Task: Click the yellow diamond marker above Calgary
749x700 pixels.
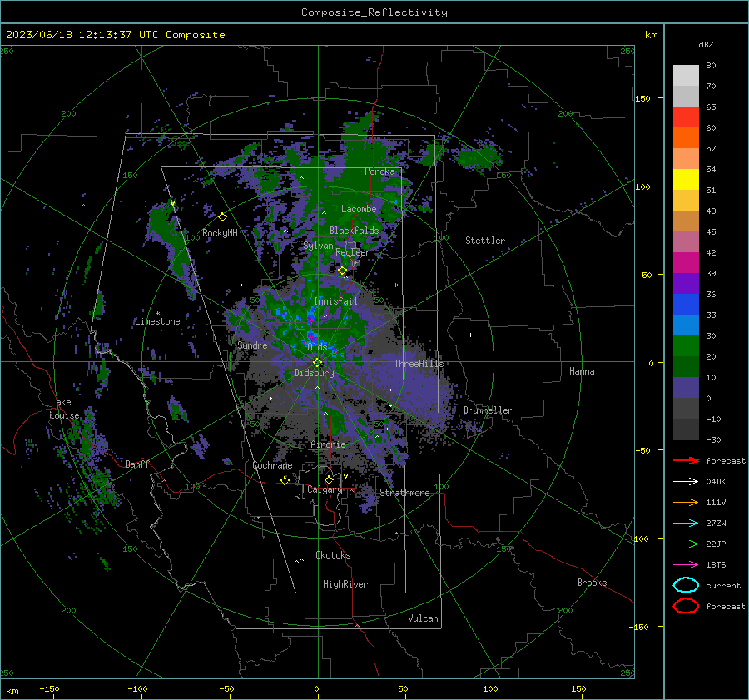Action: [x=329, y=479]
